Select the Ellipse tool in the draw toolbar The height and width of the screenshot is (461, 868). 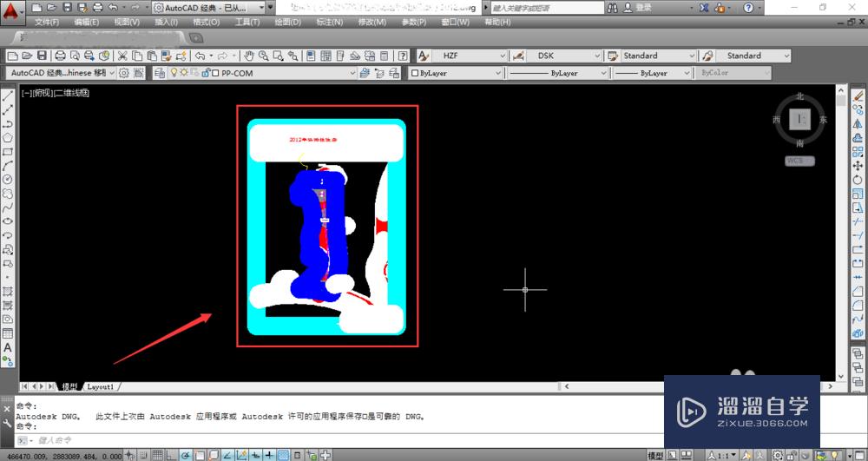(8, 221)
